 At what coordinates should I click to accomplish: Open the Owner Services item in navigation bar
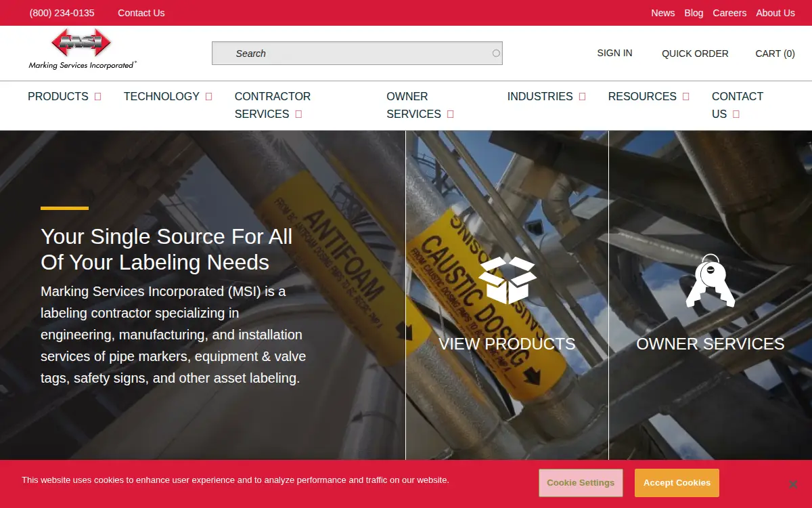[413, 105]
